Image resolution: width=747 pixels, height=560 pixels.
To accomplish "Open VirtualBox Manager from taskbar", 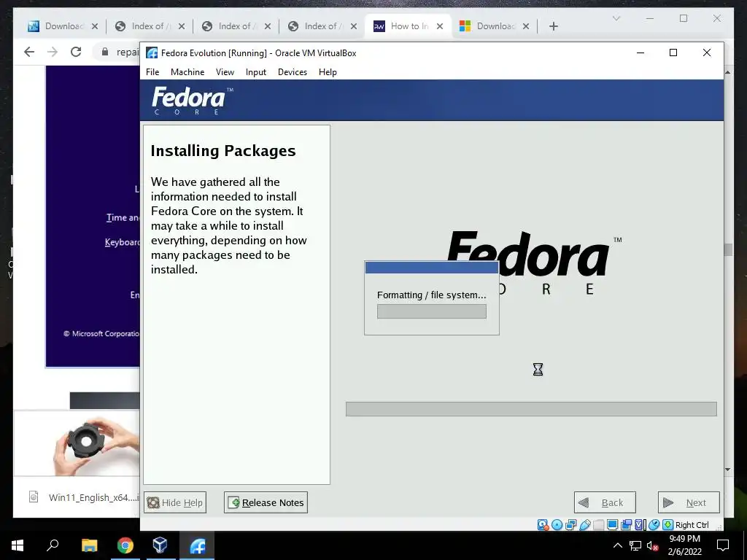I will tap(160, 545).
